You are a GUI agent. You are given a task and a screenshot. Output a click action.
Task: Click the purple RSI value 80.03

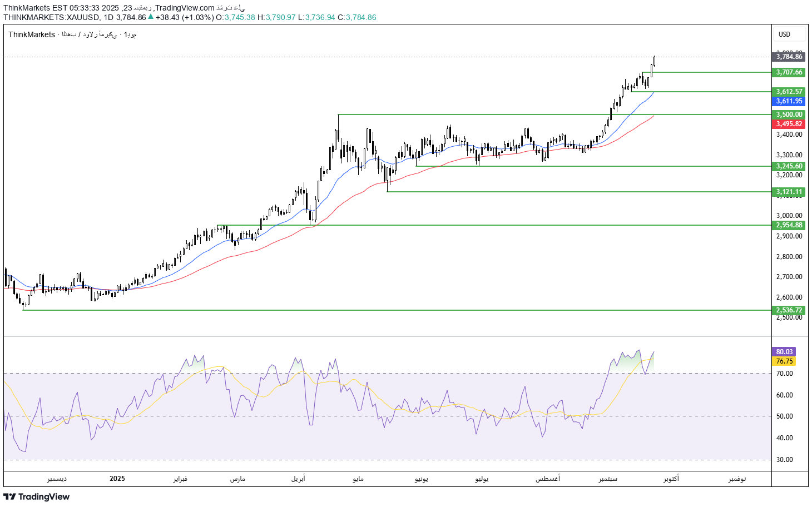[x=784, y=352]
